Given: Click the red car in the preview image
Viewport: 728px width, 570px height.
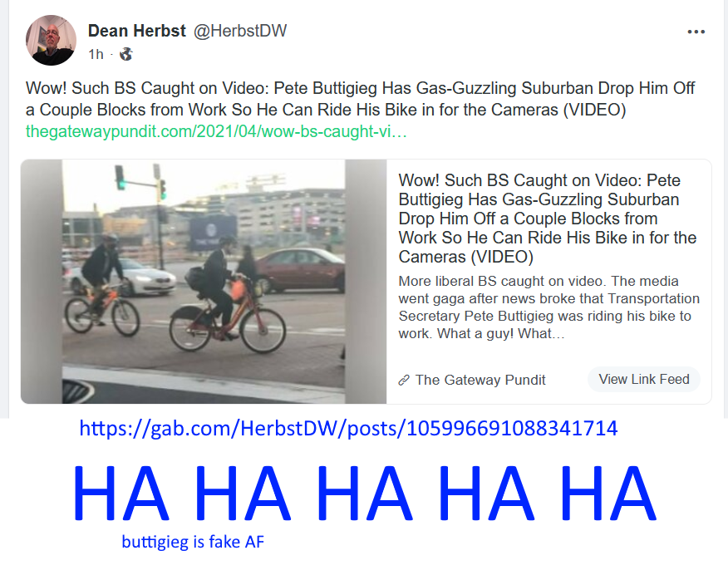Looking at the screenshot, I should [299, 270].
